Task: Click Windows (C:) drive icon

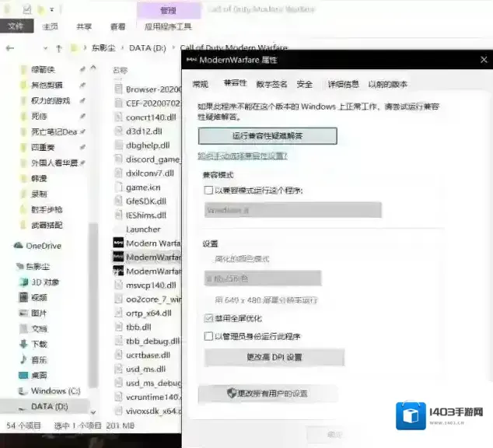Action: click(23, 391)
